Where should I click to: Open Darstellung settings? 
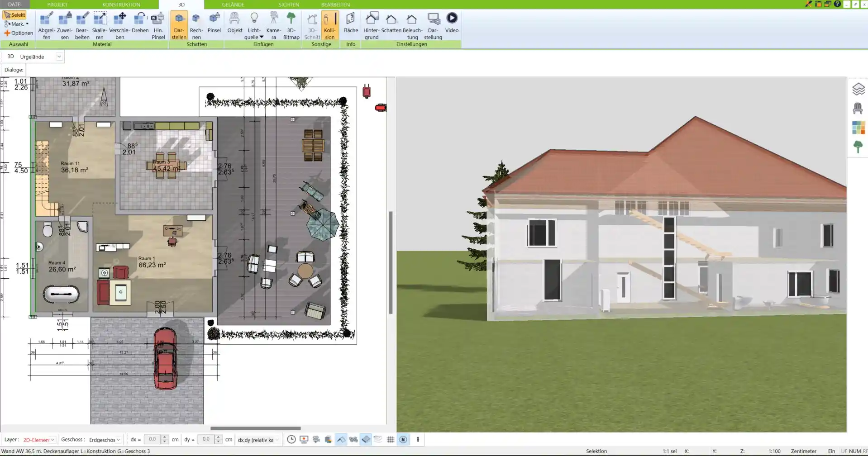click(x=433, y=26)
